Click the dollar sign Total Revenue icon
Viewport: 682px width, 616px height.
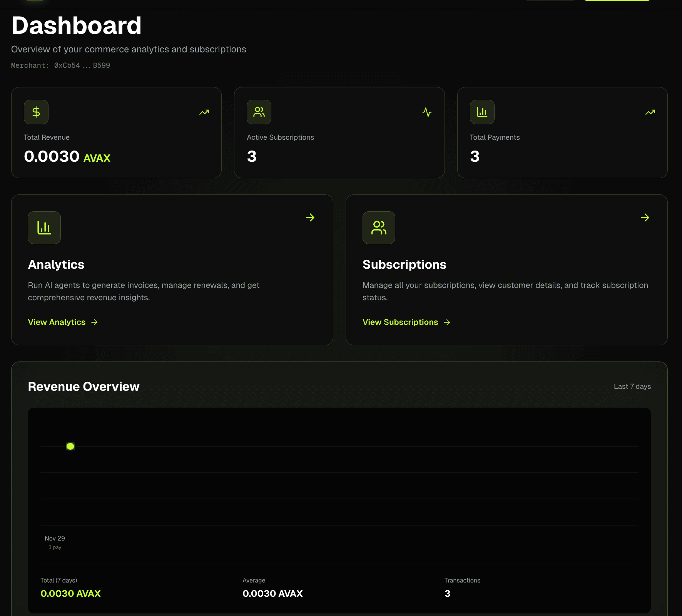click(x=36, y=112)
